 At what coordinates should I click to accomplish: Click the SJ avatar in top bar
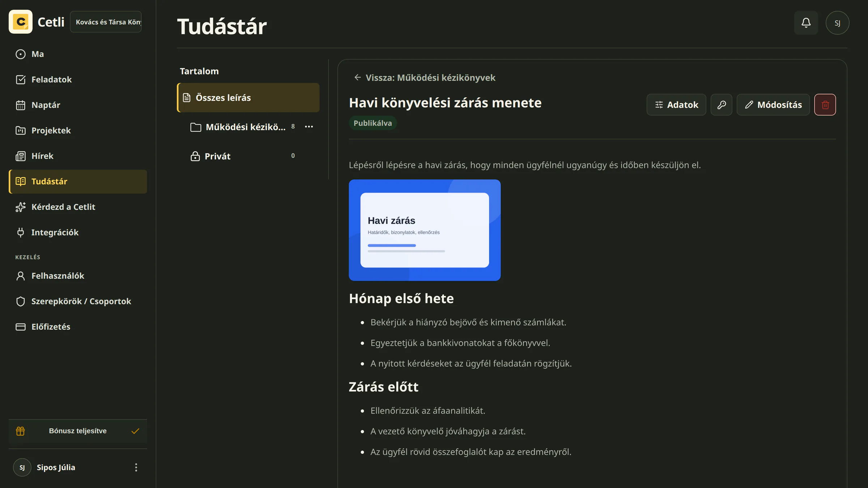[x=837, y=23]
